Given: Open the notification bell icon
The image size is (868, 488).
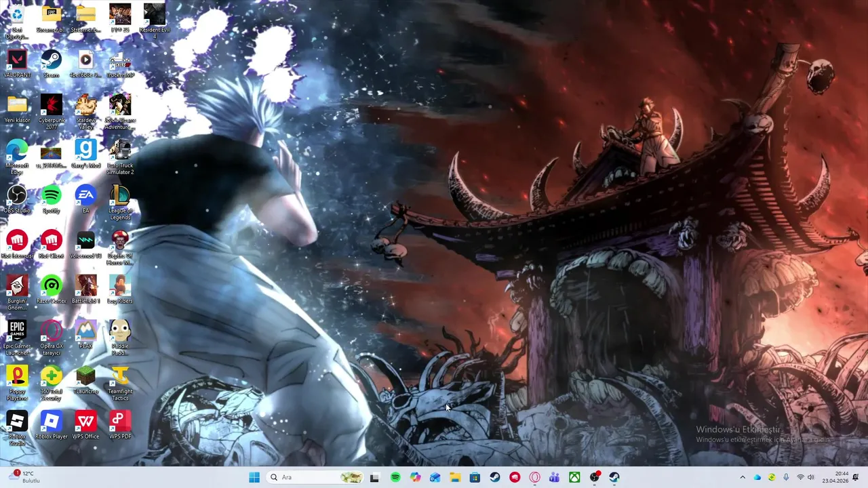Looking at the screenshot, I should pyautogui.click(x=856, y=477).
